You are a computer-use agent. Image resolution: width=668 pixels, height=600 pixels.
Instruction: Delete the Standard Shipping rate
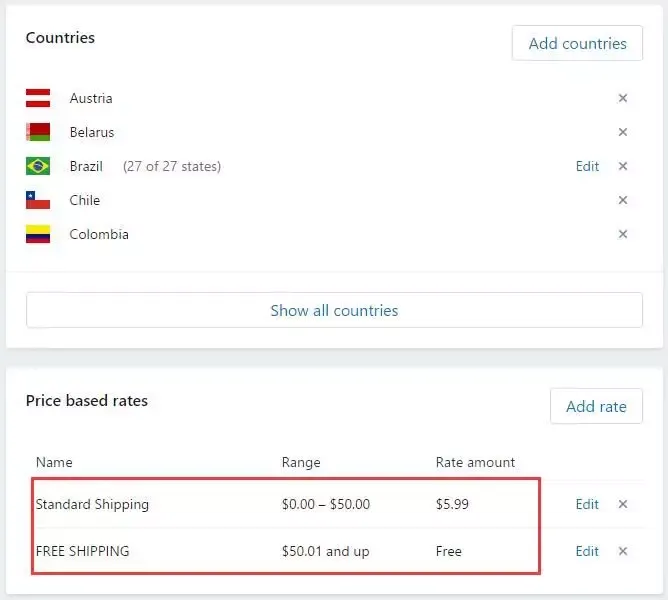tap(622, 504)
